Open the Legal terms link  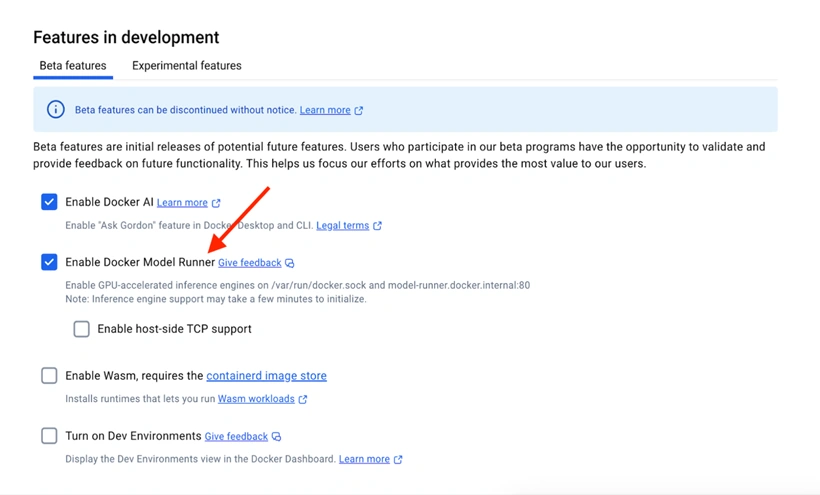(x=343, y=225)
